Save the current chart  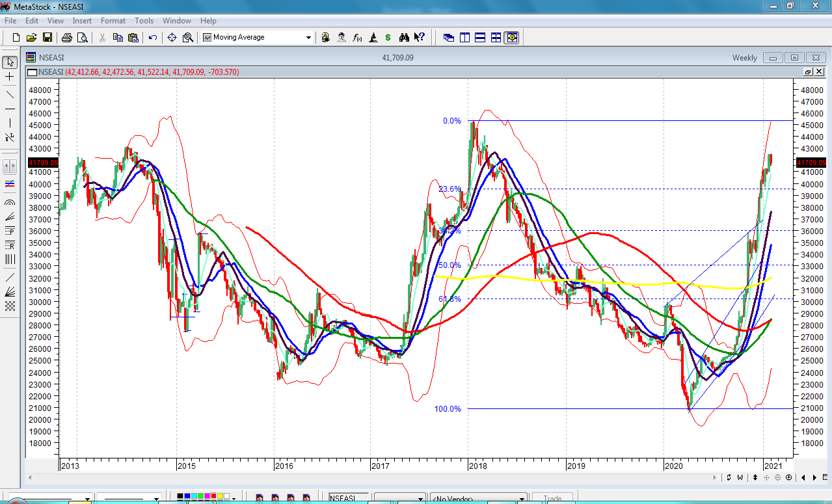47,38
